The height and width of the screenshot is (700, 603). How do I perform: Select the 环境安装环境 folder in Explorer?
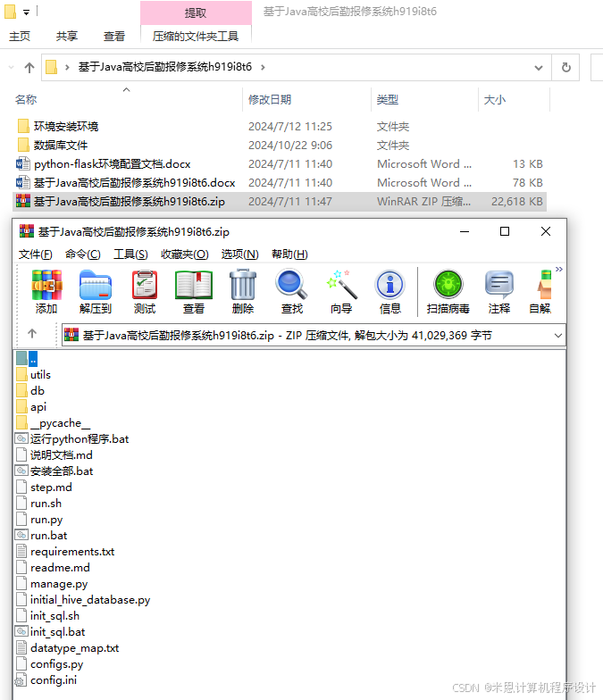coord(57,127)
